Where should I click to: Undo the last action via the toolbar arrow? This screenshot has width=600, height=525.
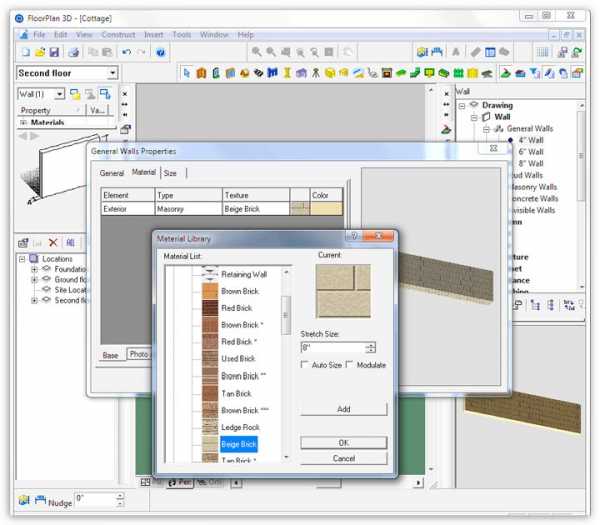(x=126, y=52)
